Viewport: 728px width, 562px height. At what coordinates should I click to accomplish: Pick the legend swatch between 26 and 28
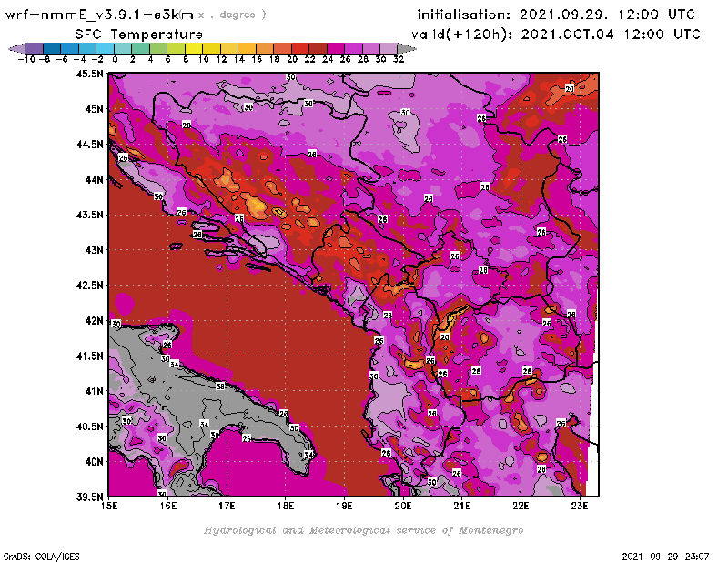[x=353, y=49]
